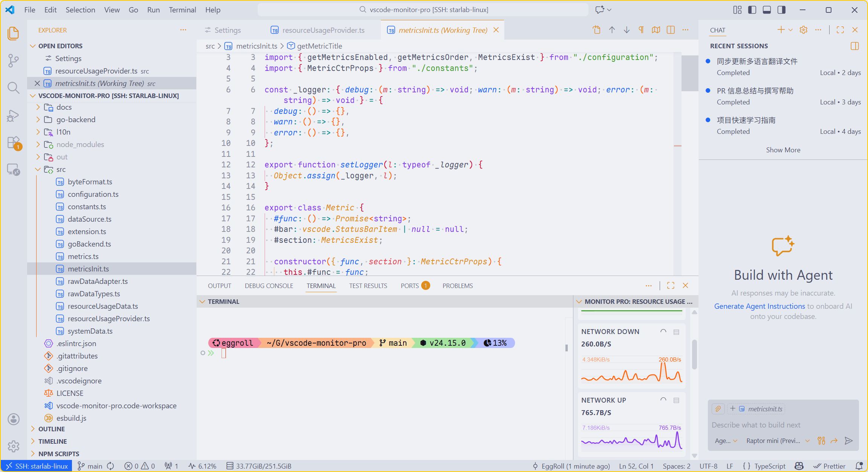This screenshot has width=868, height=472.
Task: Expand the OUTLINE section
Action: click(33, 429)
